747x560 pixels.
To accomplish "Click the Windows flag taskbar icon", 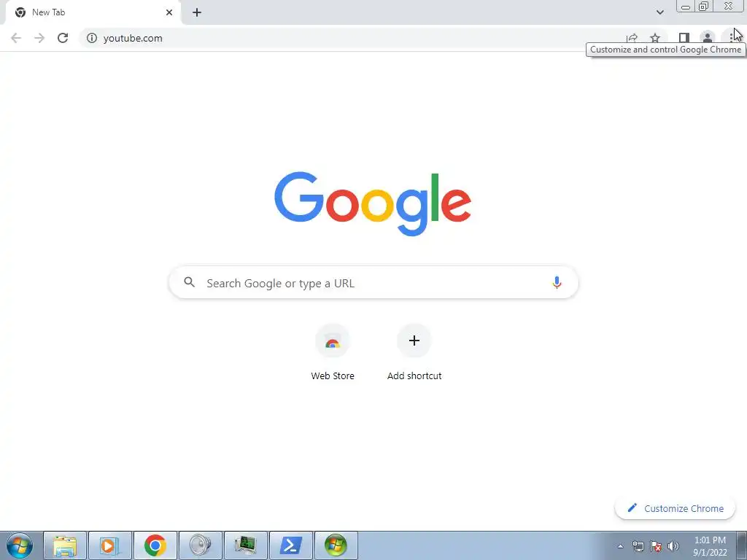I will click(336, 545).
